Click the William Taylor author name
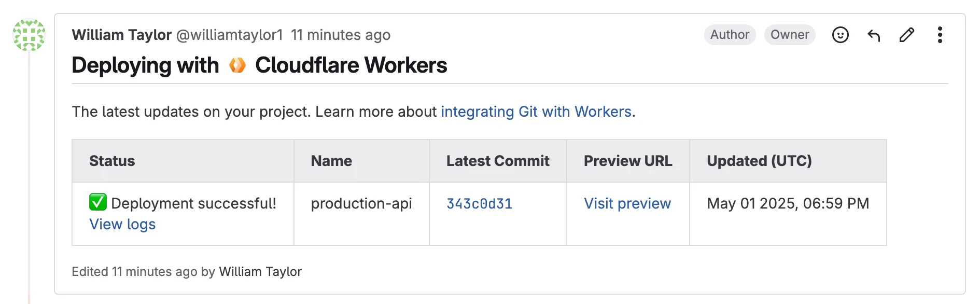This screenshot has width=980, height=304. coord(121,35)
